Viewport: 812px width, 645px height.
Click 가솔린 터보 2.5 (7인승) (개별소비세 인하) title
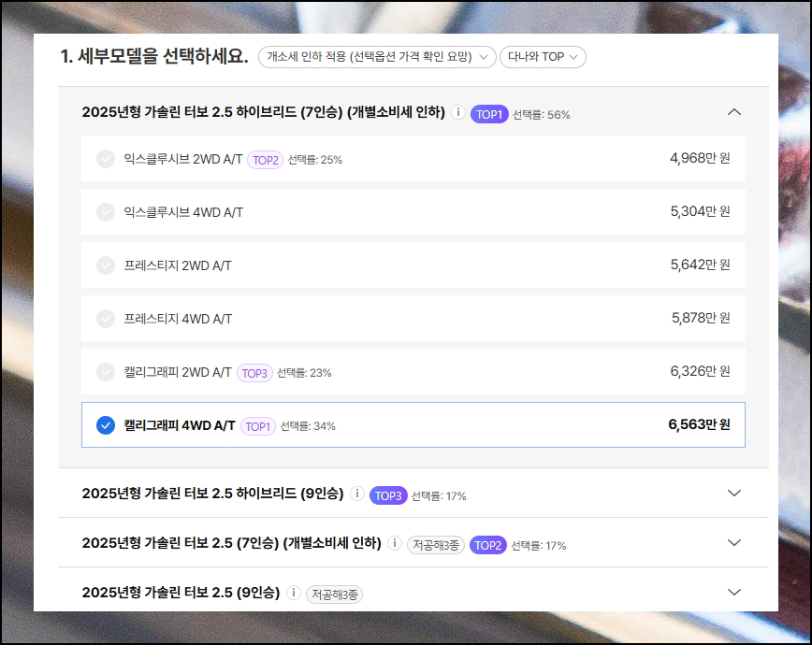pyautogui.click(x=231, y=543)
